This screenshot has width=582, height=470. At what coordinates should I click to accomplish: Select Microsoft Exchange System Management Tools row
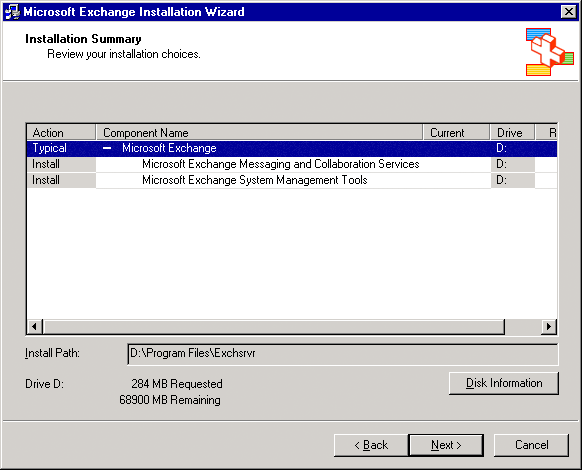pos(255,180)
